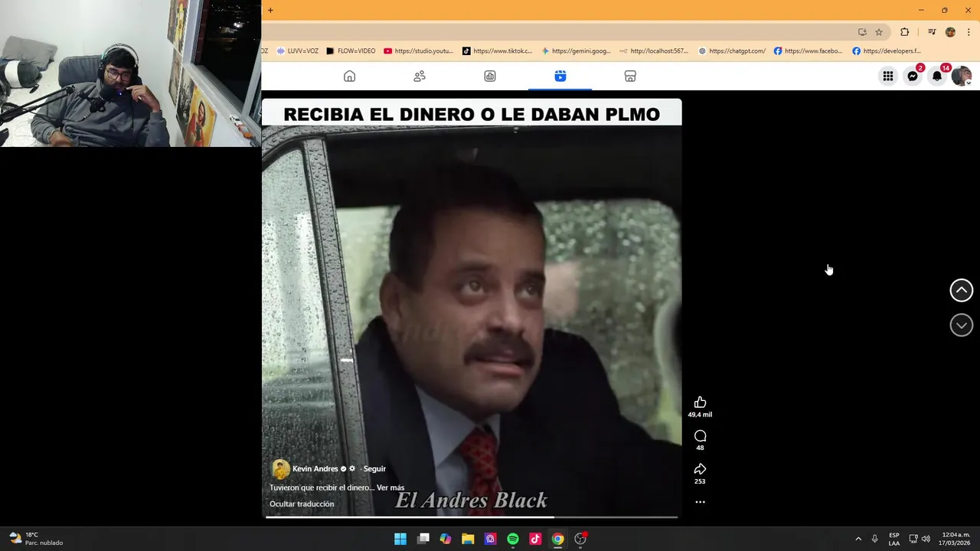Pause the reel by clicking the video

click(472, 306)
